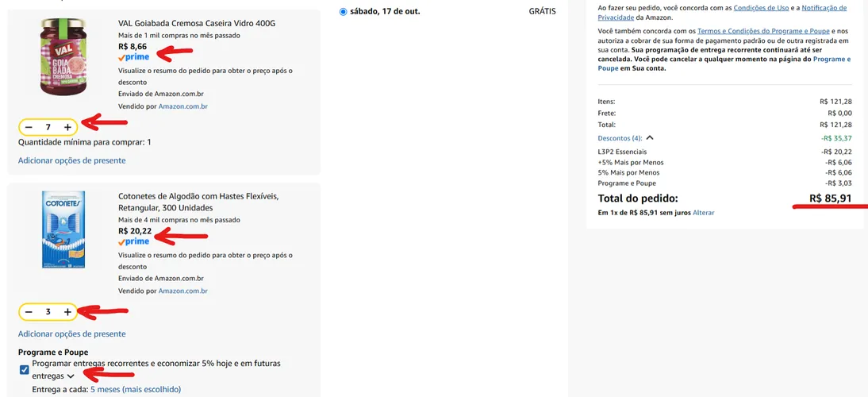The height and width of the screenshot is (397, 868).
Task: Click the Prime badge under R$ 20,22
Action: pos(133,242)
